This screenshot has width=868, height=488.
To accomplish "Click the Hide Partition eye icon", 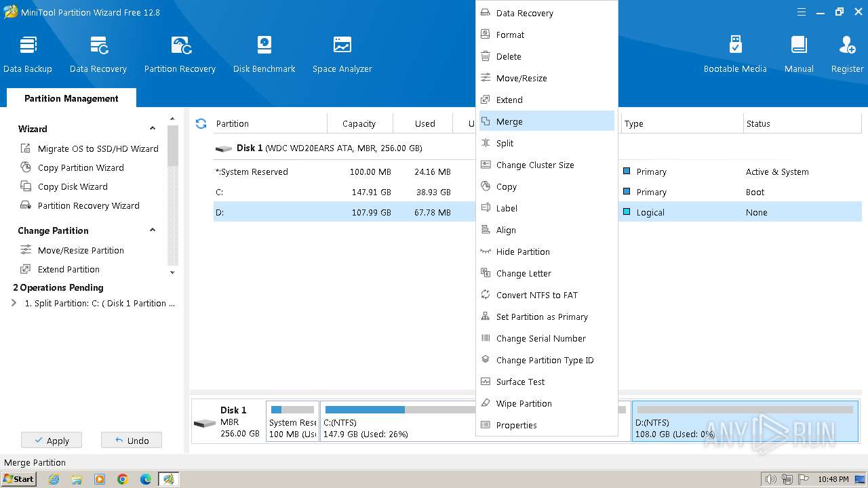I will (486, 251).
